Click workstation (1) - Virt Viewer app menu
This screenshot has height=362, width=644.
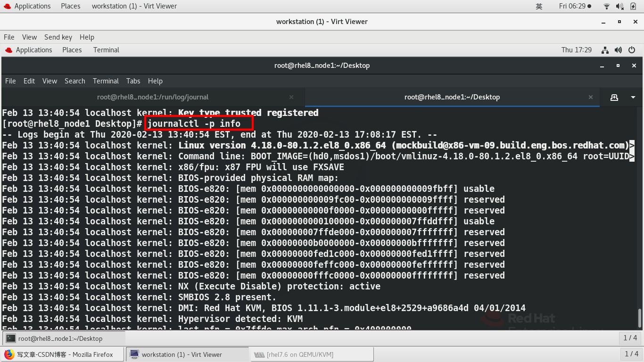coord(134,6)
